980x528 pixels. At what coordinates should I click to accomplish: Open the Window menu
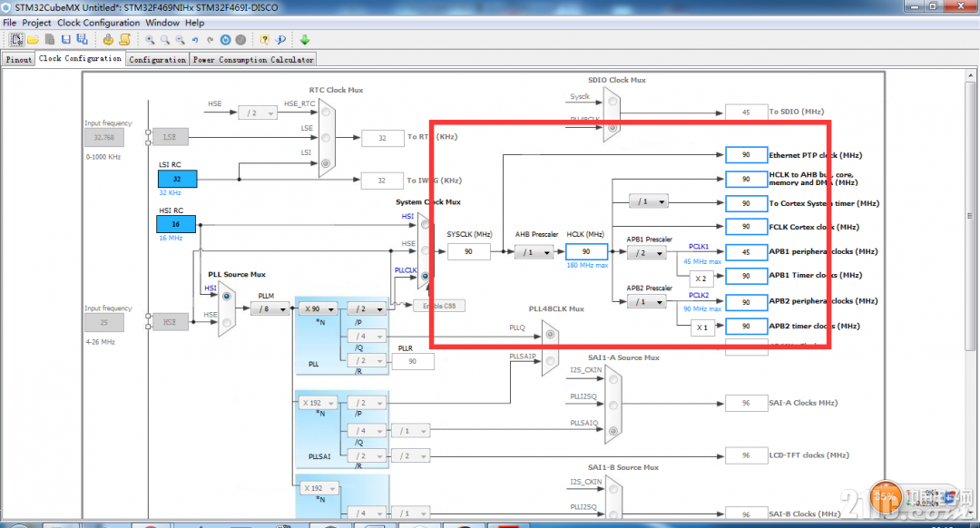tap(162, 23)
